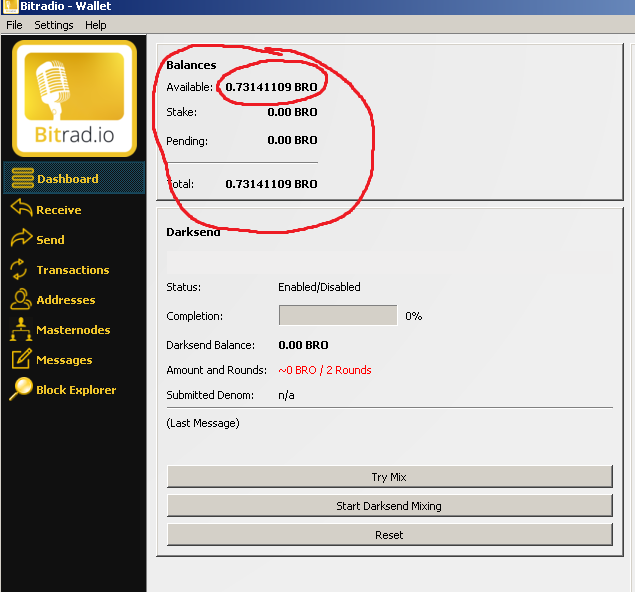Click the Pending value 0.00 BRO
The height and width of the screenshot is (592, 635).
tap(292, 140)
